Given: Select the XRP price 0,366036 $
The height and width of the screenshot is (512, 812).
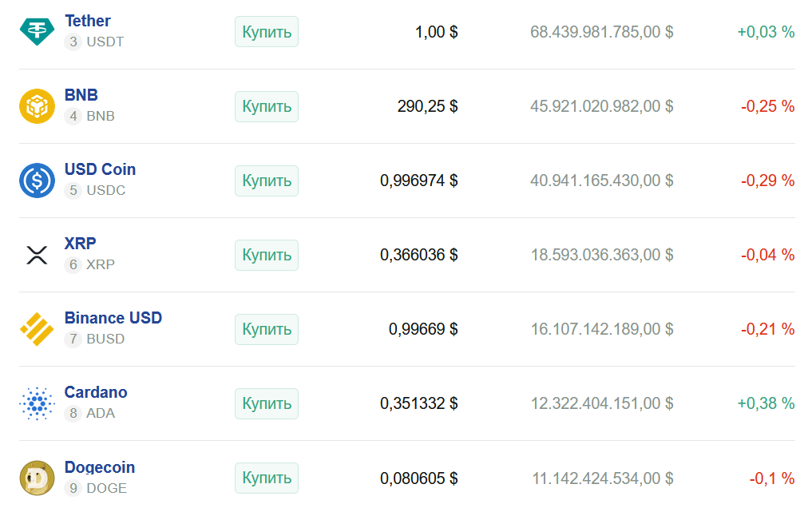Looking at the screenshot, I should 419,255.
